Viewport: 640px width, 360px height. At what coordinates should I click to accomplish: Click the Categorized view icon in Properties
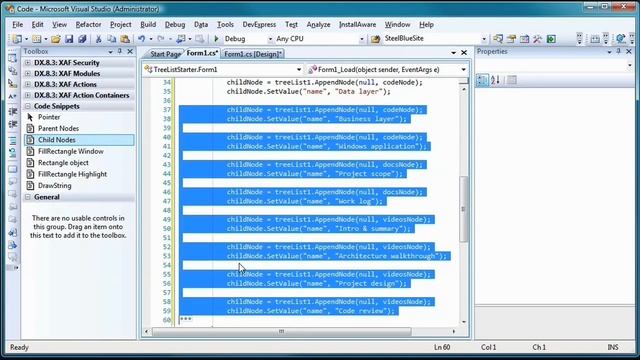pyautogui.click(x=482, y=80)
